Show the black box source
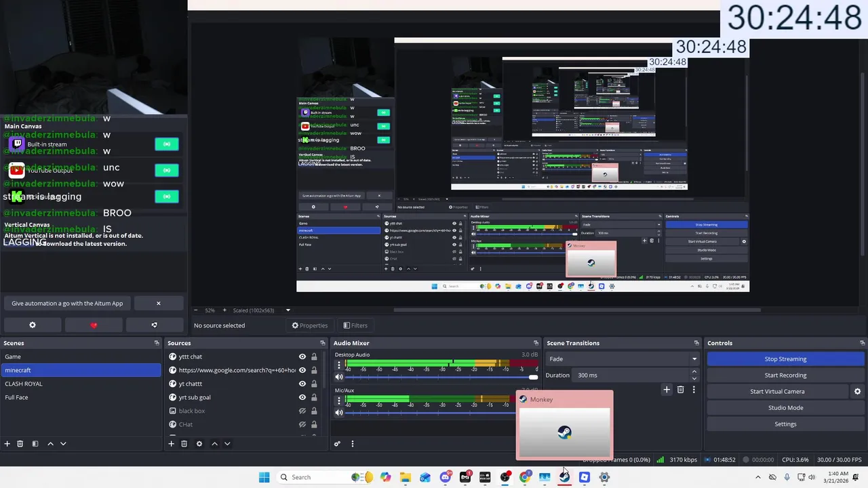 coord(302,411)
